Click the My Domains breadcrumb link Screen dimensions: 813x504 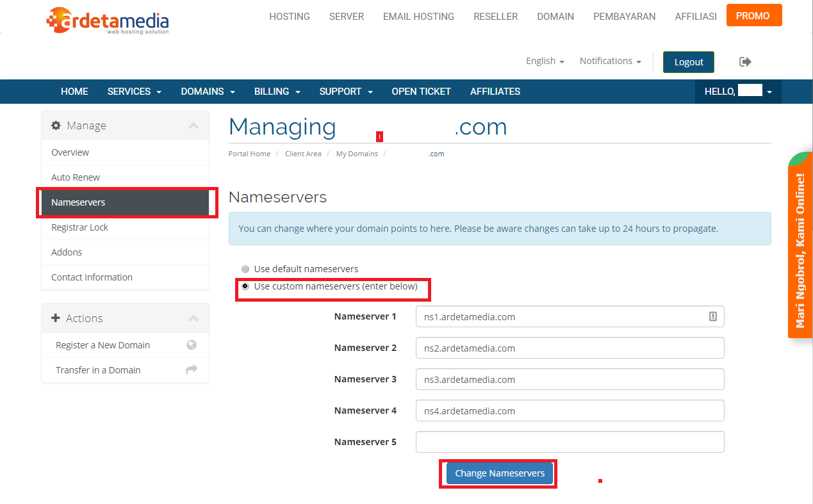point(357,154)
